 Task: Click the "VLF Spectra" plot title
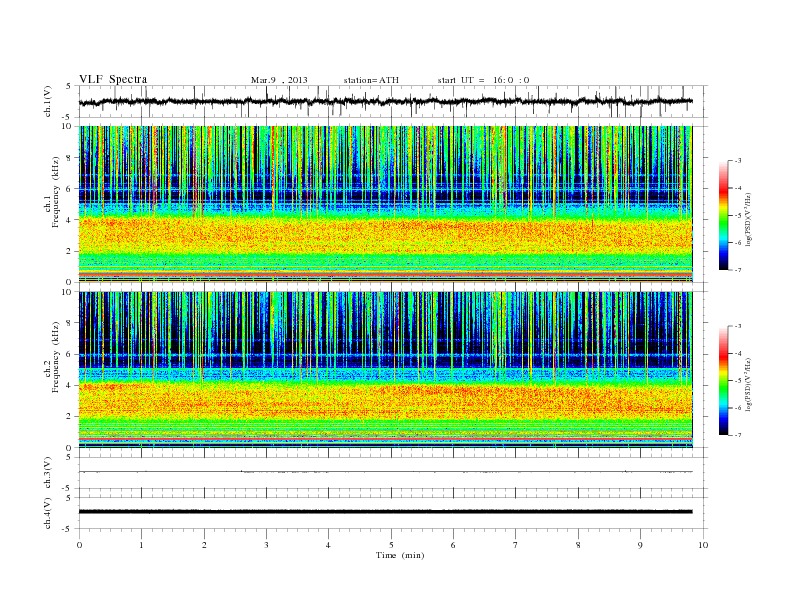pyautogui.click(x=113, y=79)
